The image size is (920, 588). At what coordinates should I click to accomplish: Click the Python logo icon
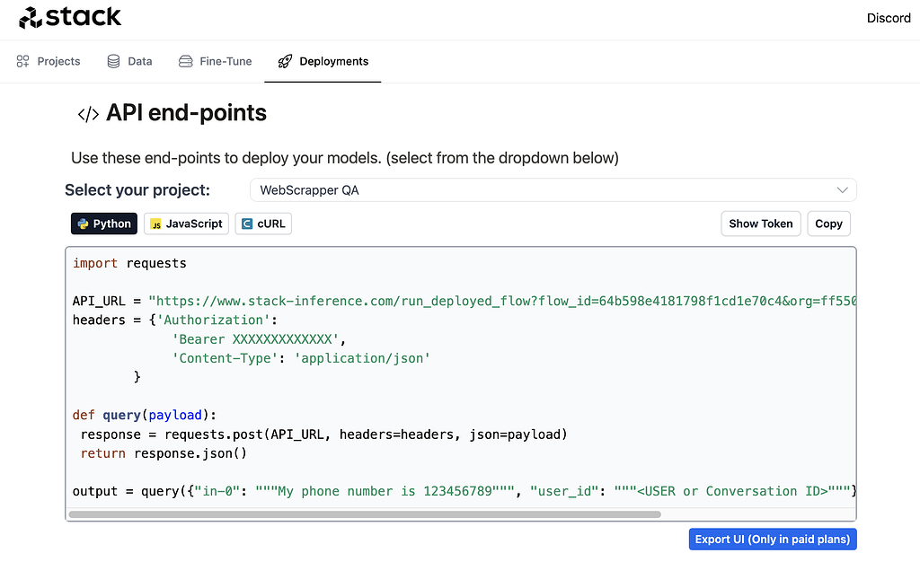pyautogui.click(x=83, y=224)
